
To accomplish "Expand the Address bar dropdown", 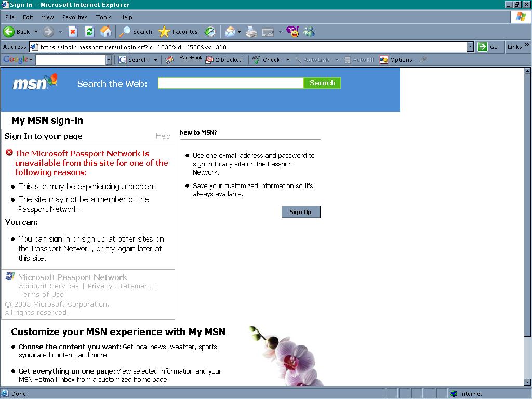I will pos(470,47).
